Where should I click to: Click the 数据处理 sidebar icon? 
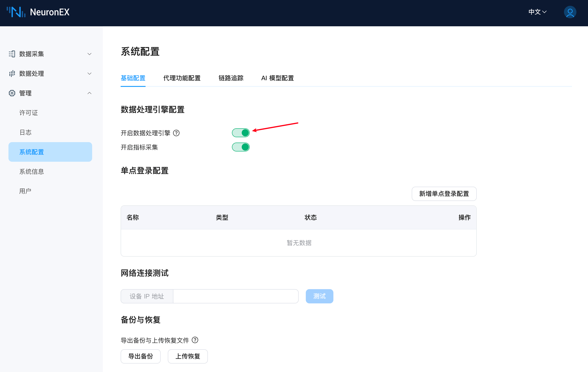tap(12, 74)
